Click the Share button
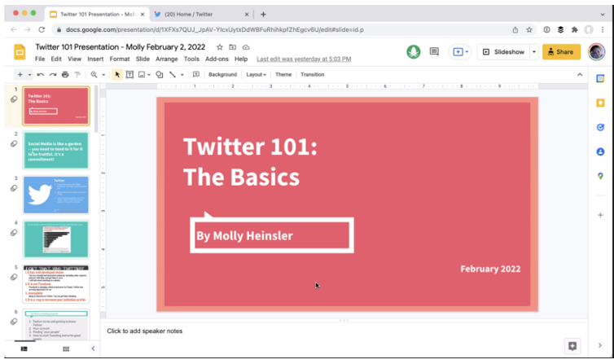This screenshot has height=364, width=614. tap(561, 51)
